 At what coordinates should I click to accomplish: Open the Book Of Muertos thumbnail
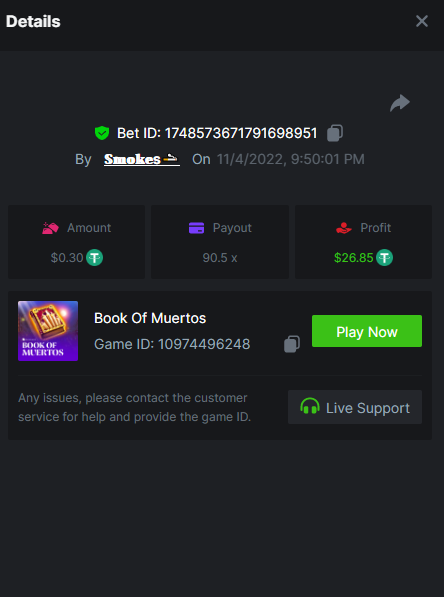coord(48,331)
